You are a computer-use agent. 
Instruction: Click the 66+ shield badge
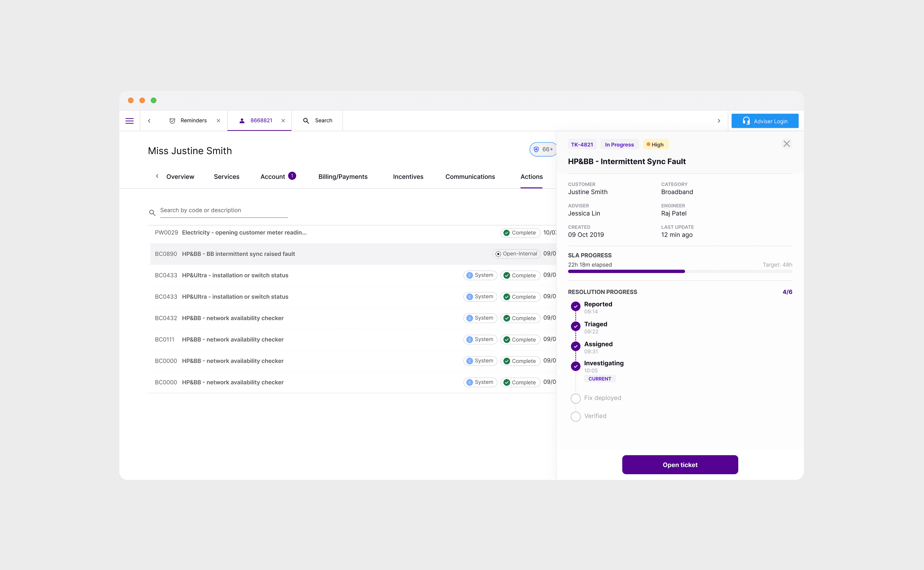tap(543, 149)
